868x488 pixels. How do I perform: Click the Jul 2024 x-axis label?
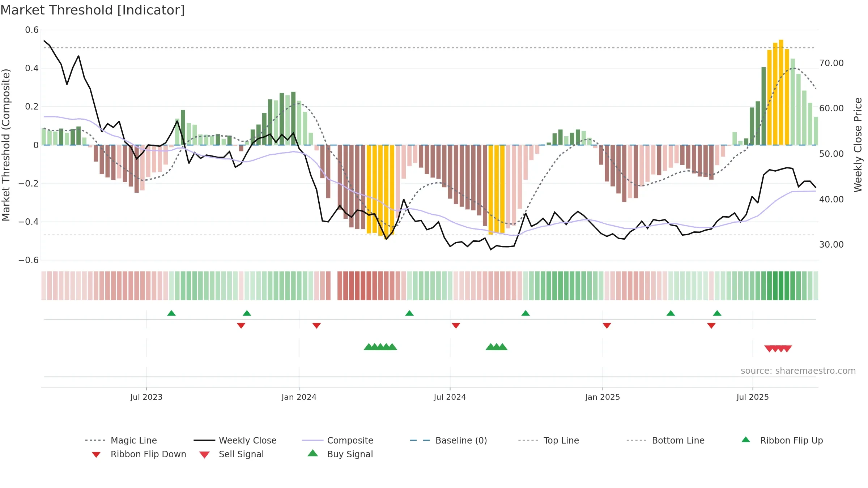point(450,397)
